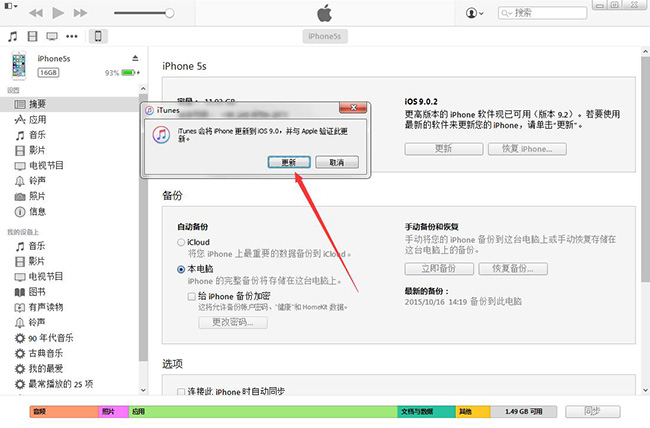Click the 更新 button under iOS 9.0.2
This screenshot has width=650, height=428.
[444, 149]
